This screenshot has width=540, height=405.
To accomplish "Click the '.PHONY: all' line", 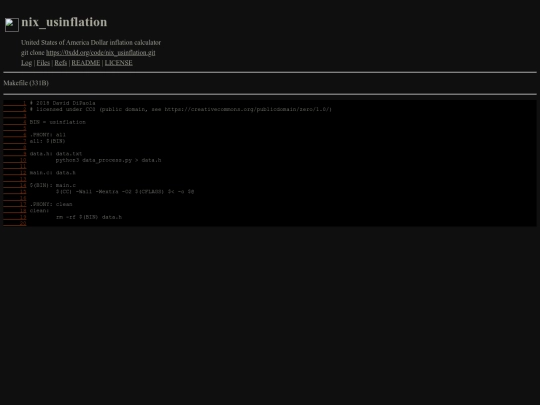I will [x=48, y=135].
